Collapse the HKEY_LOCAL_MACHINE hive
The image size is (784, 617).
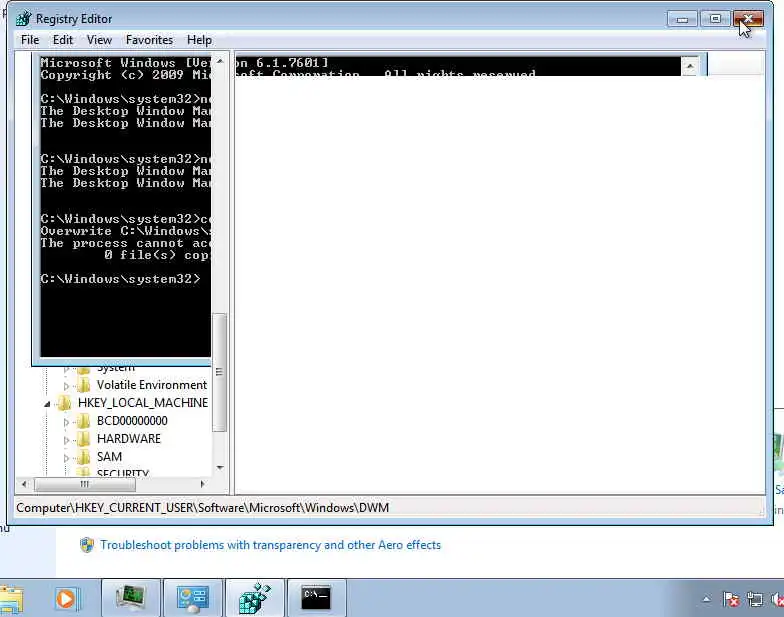(x=47, y=404)
